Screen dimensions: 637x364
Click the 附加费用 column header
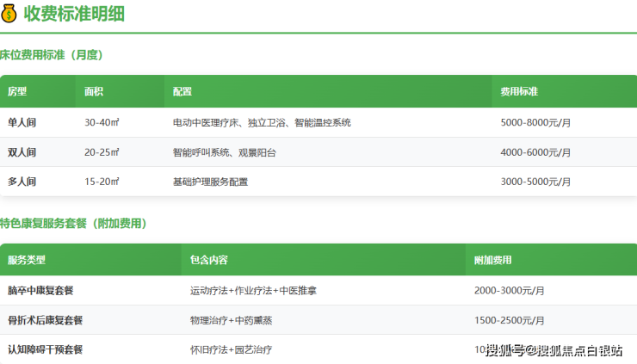pos(492,260)
